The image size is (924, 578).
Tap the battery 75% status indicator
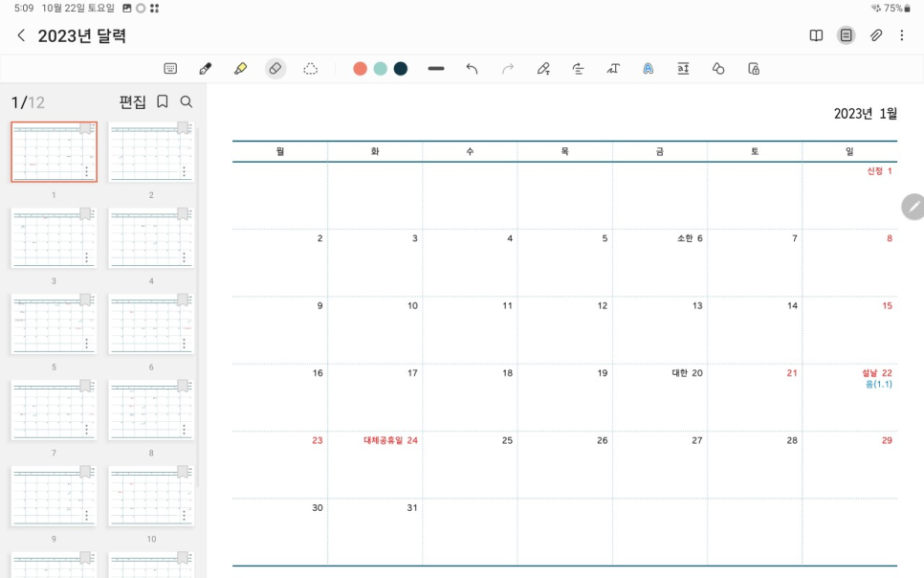point(895,9)
